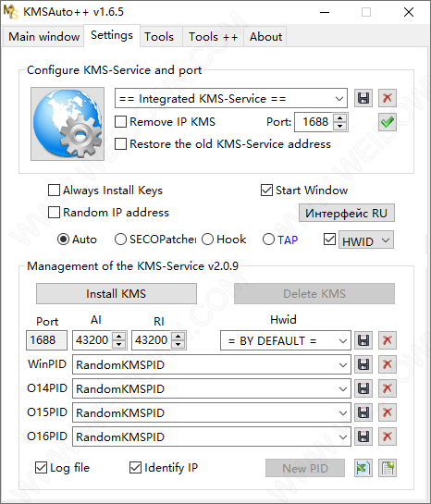Delete KMS-Service address with red X icon
The height and width of the screenshot is (504, 431).
(x=388, y=98)
